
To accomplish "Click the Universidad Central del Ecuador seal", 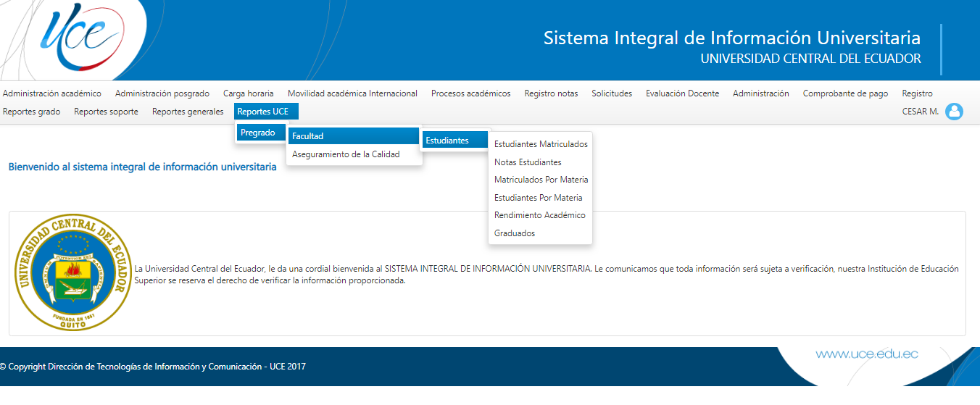I will [73, 273].
